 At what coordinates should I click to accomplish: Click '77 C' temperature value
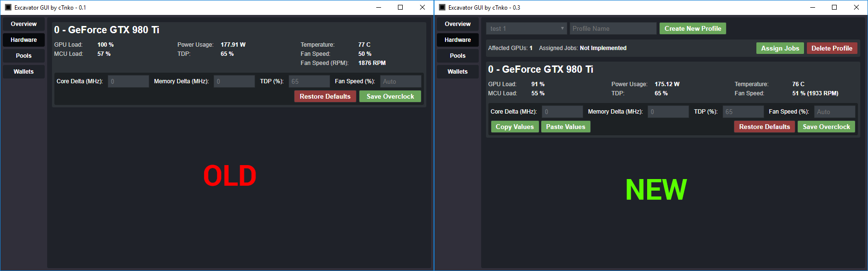click(x=364, y=45)
